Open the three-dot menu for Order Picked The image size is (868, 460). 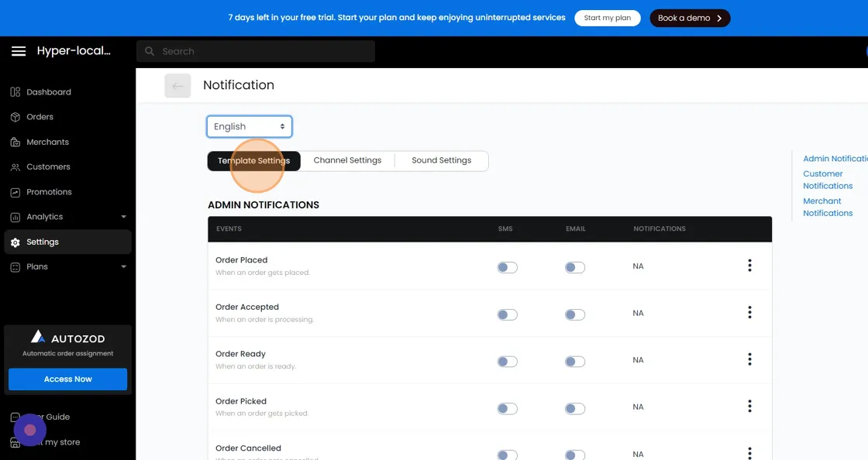(x=749, y=407)
